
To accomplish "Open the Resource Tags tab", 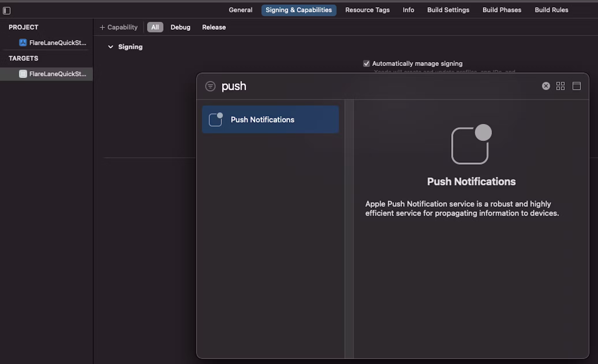I will [367, 10].
